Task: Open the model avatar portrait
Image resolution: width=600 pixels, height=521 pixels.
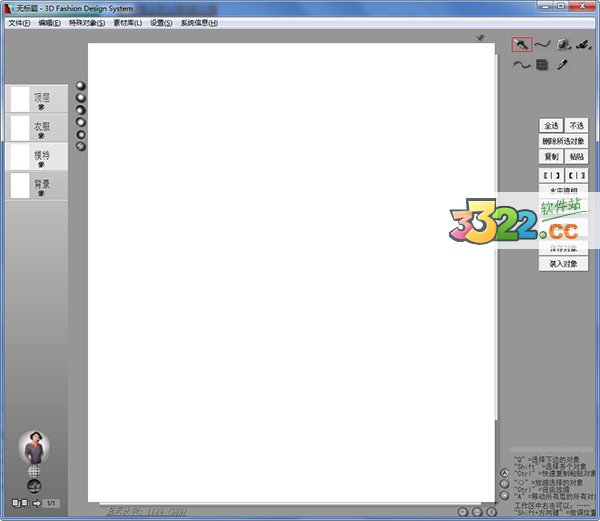Action: click(x=34, y=447)
